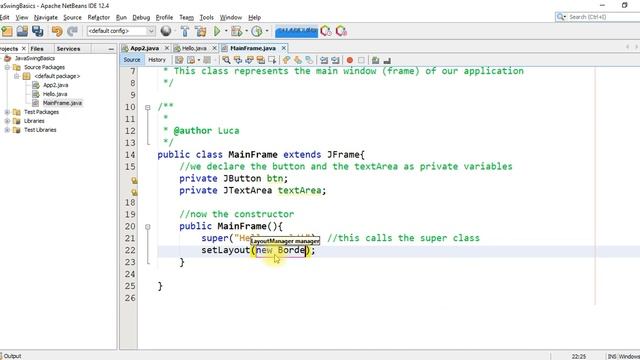Click the first profiler snapshot icon
The height and width of the screenshot is (360, 640).
click(325, 31)
